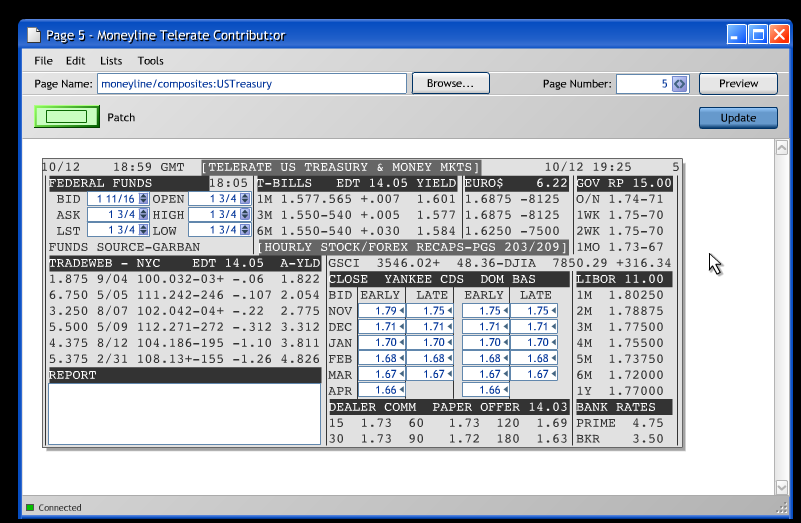
Task: Click the vertical scrollbar down arrow
Action: tap(782, 487)
